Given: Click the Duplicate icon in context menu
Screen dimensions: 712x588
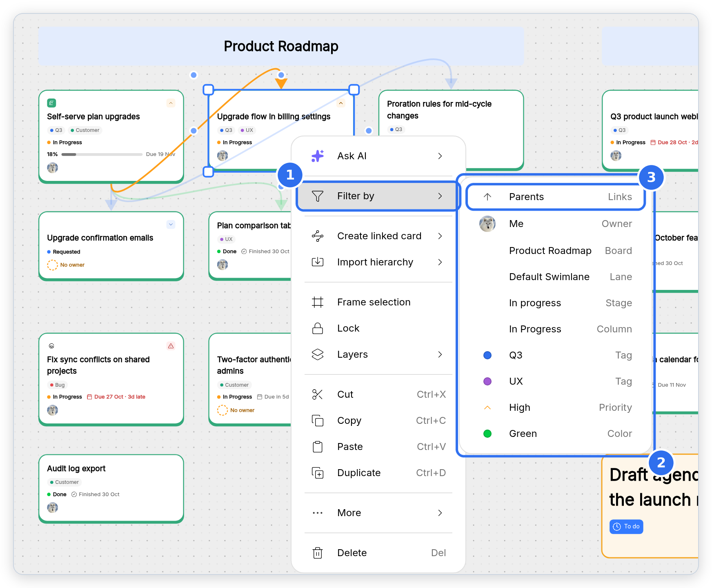Looking at the screenshot, I should click(x=318, y=473).
